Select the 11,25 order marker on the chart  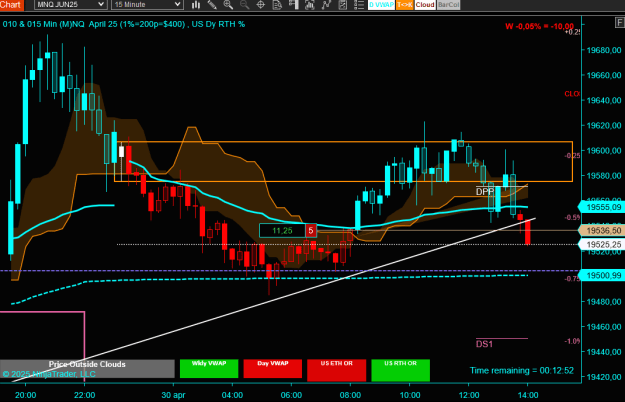(x=282, y=231)
